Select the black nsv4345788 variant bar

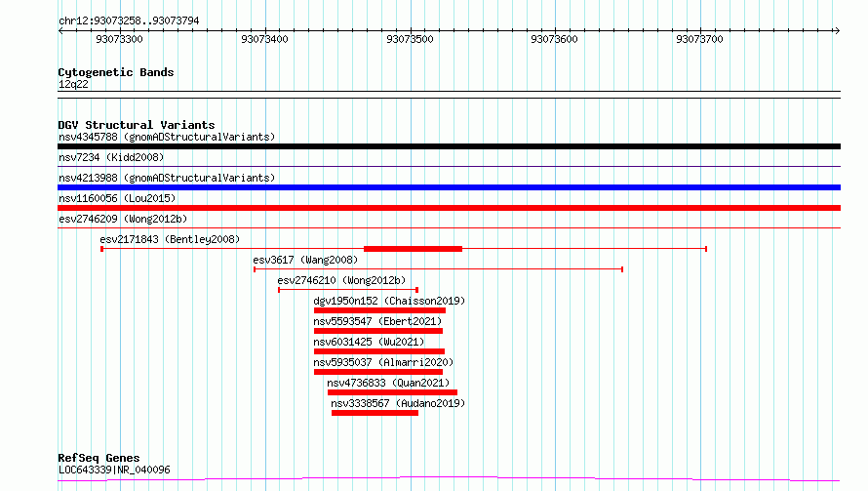pos(449,146)
